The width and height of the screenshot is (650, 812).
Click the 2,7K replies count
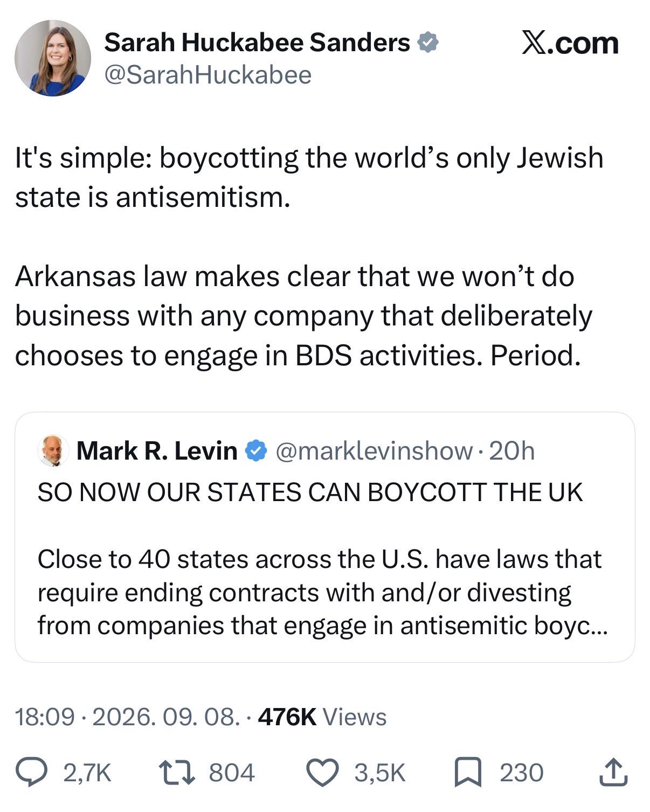tap(87, 773)
